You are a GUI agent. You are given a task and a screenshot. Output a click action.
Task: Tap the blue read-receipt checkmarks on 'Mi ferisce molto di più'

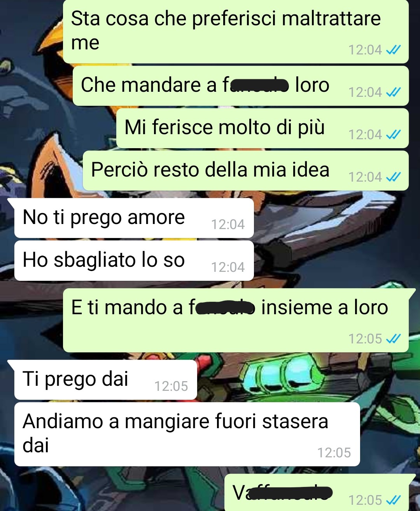point(393,135)
